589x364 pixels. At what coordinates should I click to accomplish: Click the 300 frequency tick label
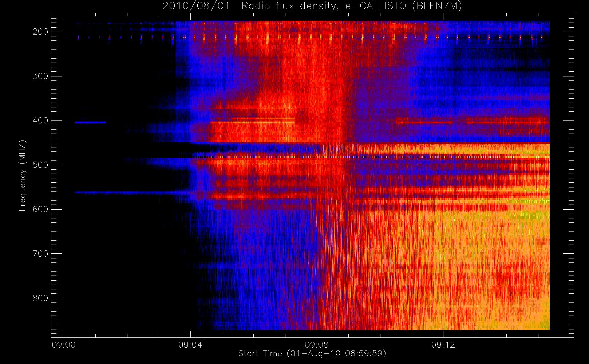pos(40,76)
